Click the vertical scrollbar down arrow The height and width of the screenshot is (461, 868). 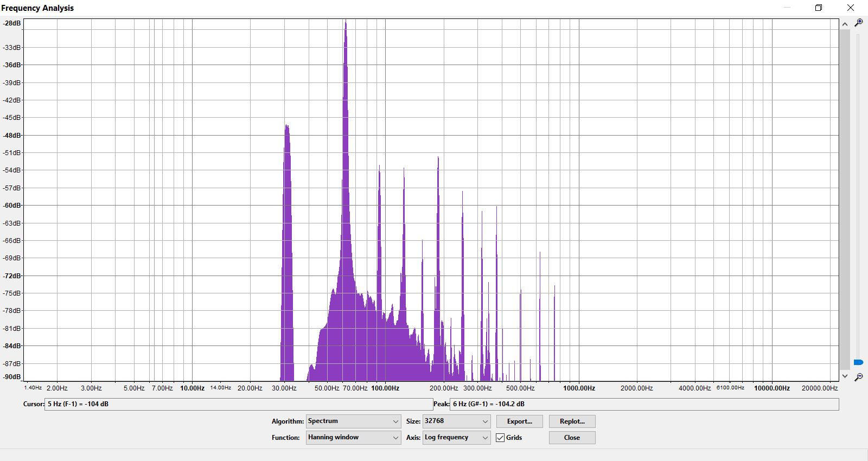[x=845, y=376]
